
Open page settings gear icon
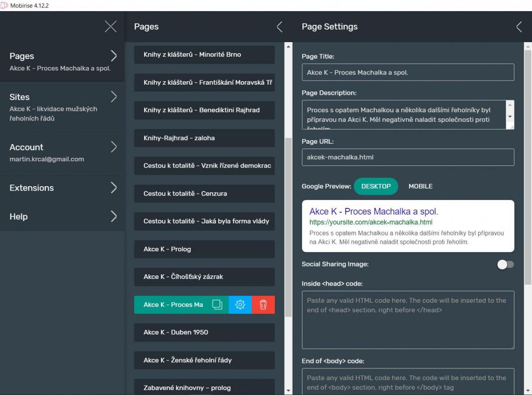pyautogui.click(x=240, y=305)
